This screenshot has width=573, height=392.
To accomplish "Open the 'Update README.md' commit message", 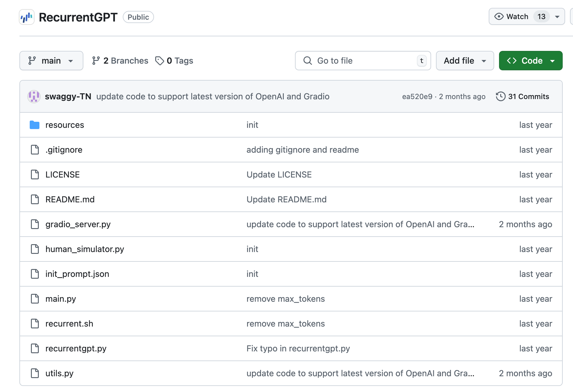I will (x=286, y=199).
